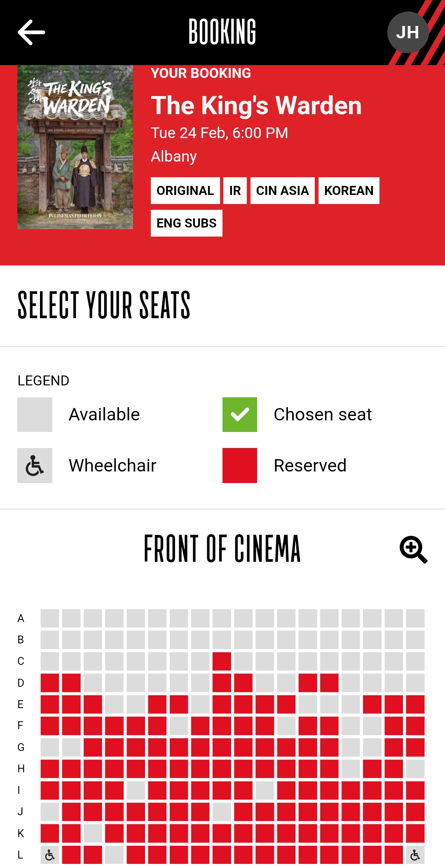Click the ENG SUBS tag

(x=186, y=223)
